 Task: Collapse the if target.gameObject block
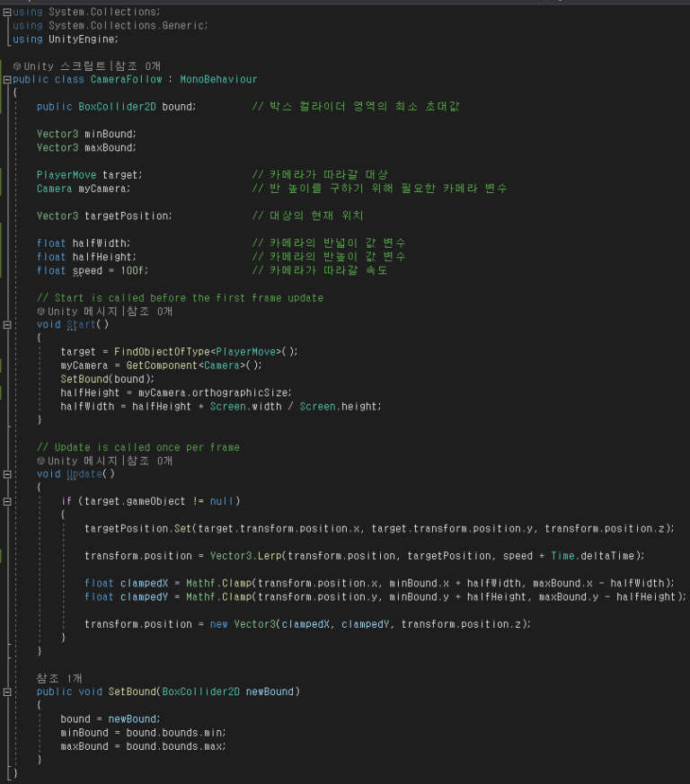click(x=7, y=501)
